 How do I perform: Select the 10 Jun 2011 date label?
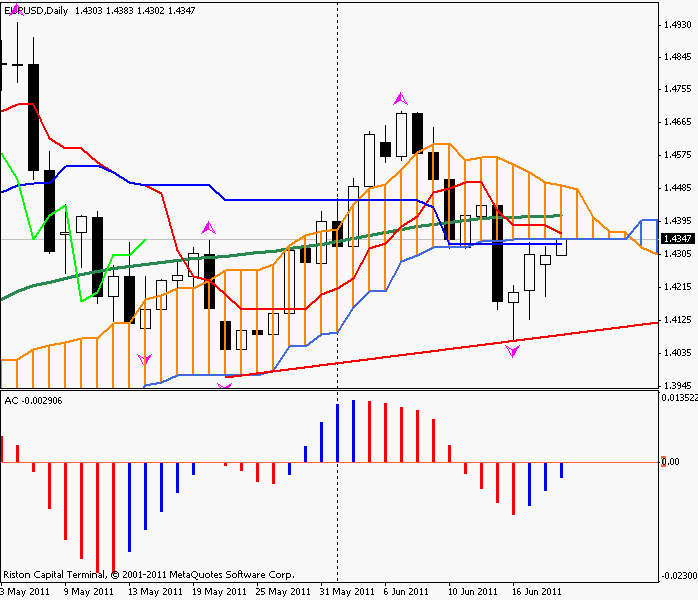coord(473,592)
